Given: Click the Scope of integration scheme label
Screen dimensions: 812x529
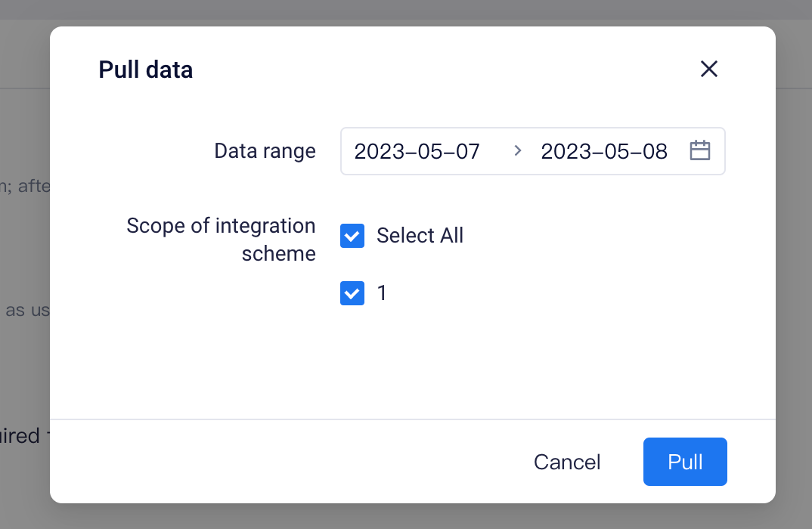Looking at the screenshot, I should [x=221, y=240].
